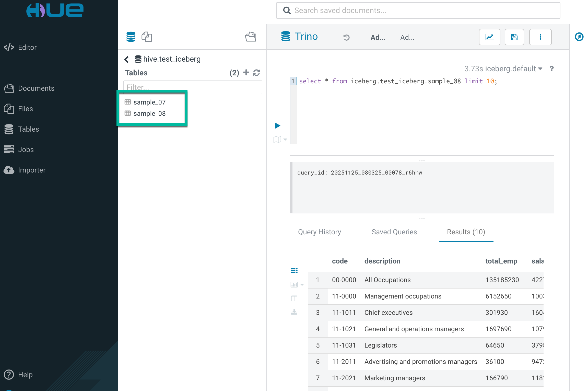Click the plus icon to add table

coord(246,73)
